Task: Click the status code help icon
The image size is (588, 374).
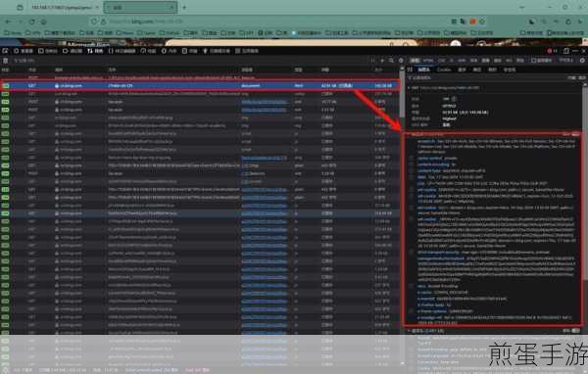Action: 454,99
